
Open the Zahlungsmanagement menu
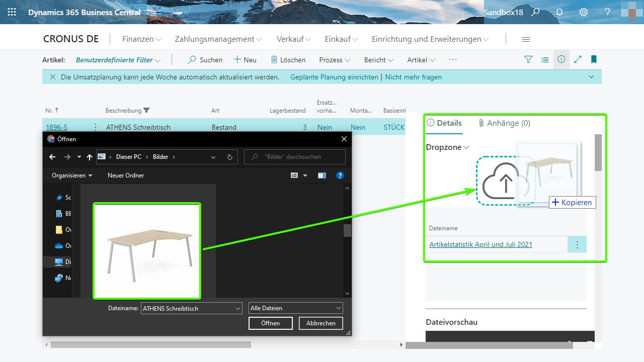218,39
